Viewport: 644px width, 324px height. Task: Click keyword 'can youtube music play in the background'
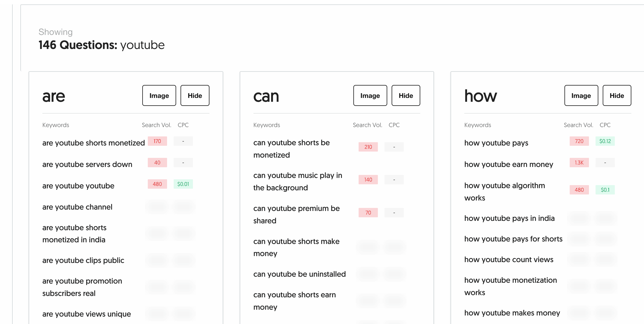tap(298, 182)
